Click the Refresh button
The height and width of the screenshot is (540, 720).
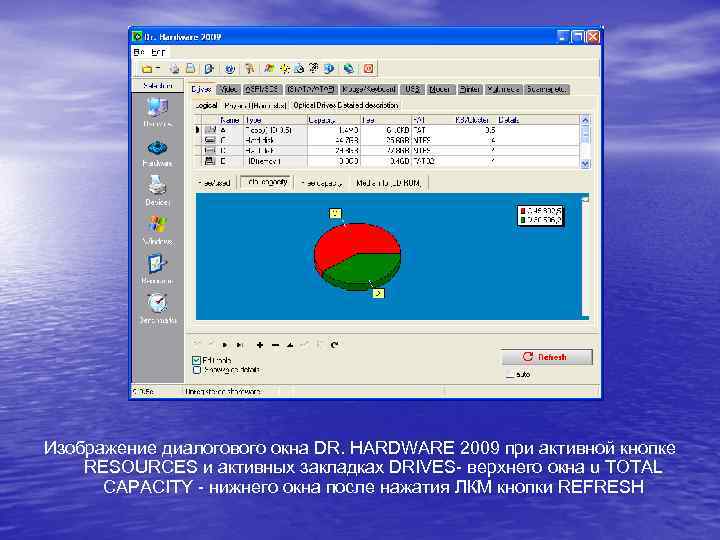(546, 357)
